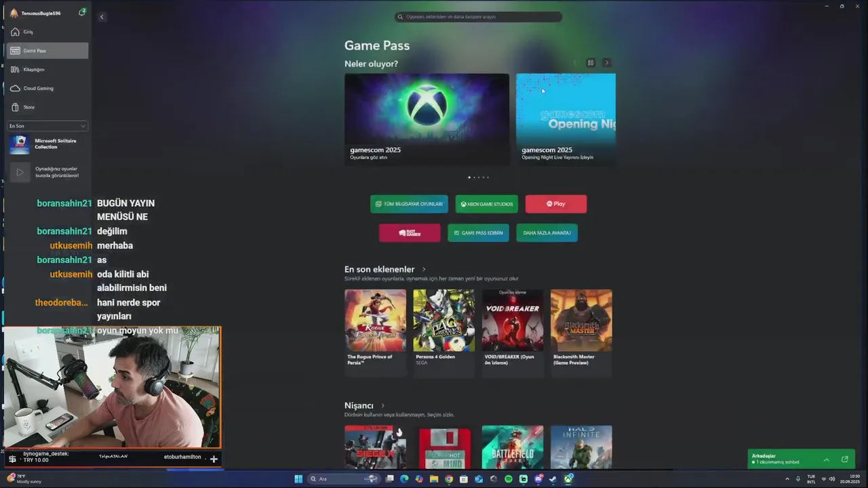Switch to Xbox app taskbar icon
The height and width of the screenshot is (488, 868).
coord(568,479)
